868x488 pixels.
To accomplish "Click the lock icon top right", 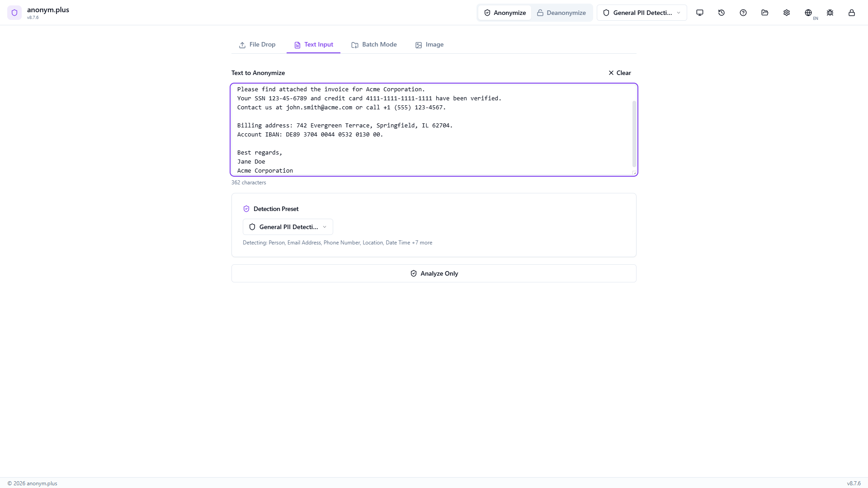I will (852, 13).
